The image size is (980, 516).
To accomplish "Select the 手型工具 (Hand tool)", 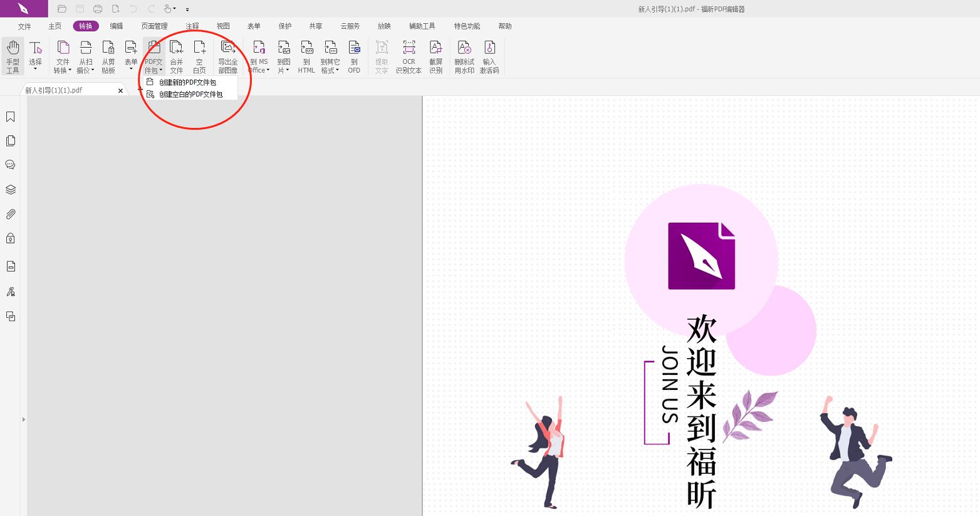I will (13, 55).
